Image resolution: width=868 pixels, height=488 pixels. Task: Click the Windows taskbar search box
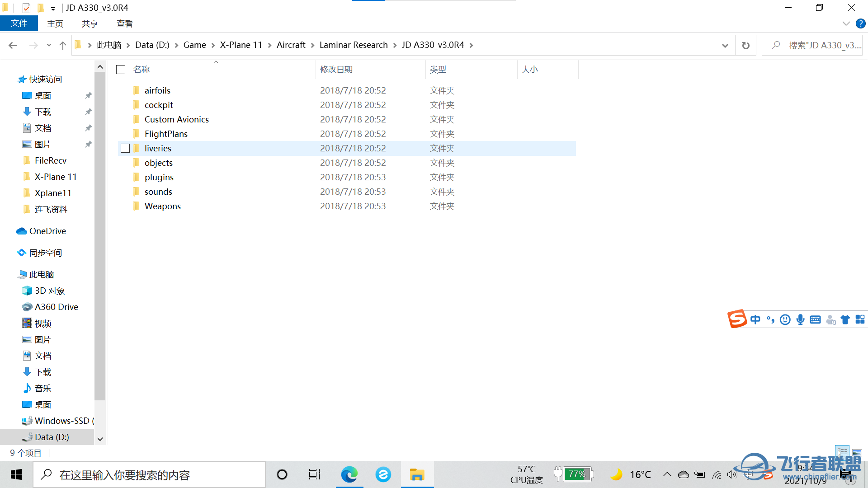pyautogui.click(x=149, y=474)
